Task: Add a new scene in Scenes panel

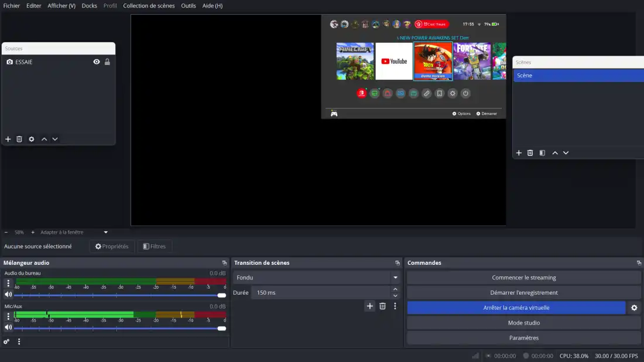Action: pyautogui.click(x=519, y=153)
